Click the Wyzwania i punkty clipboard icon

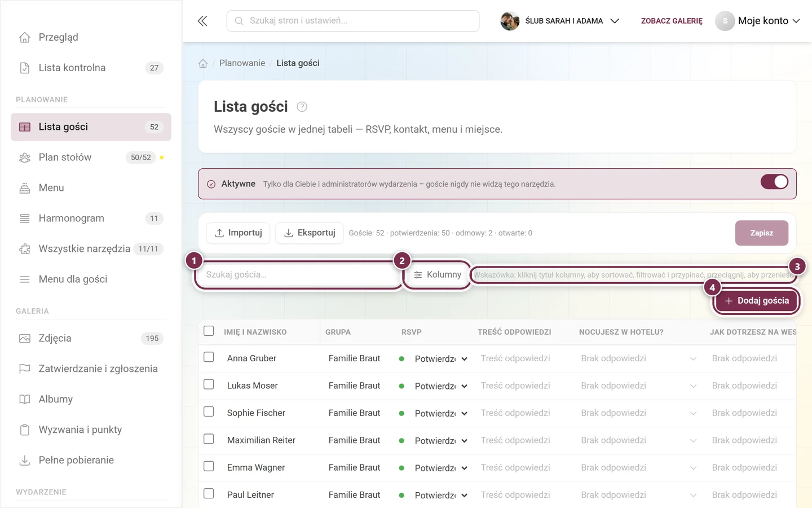[25, 430]
